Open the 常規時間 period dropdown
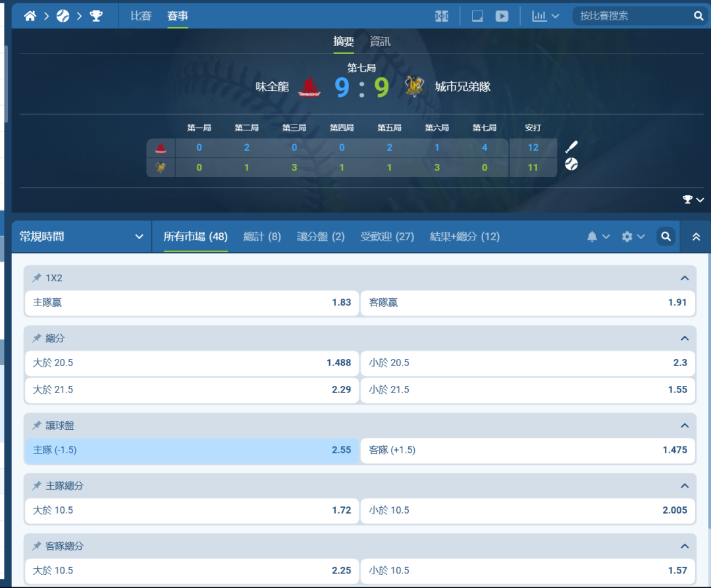 (82, 236)
